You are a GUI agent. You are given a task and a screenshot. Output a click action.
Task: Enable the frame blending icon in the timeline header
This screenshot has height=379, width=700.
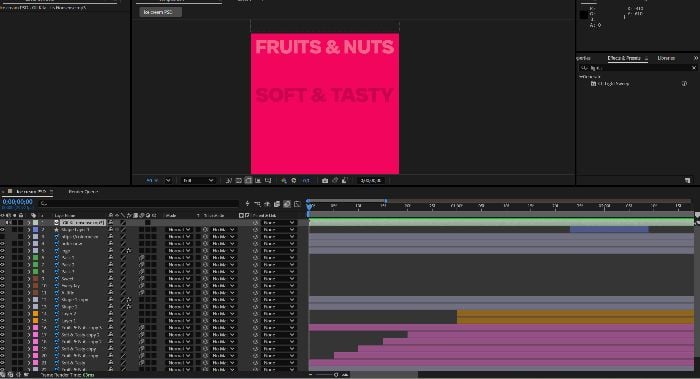pyautogui.click(x=277, y=204)
